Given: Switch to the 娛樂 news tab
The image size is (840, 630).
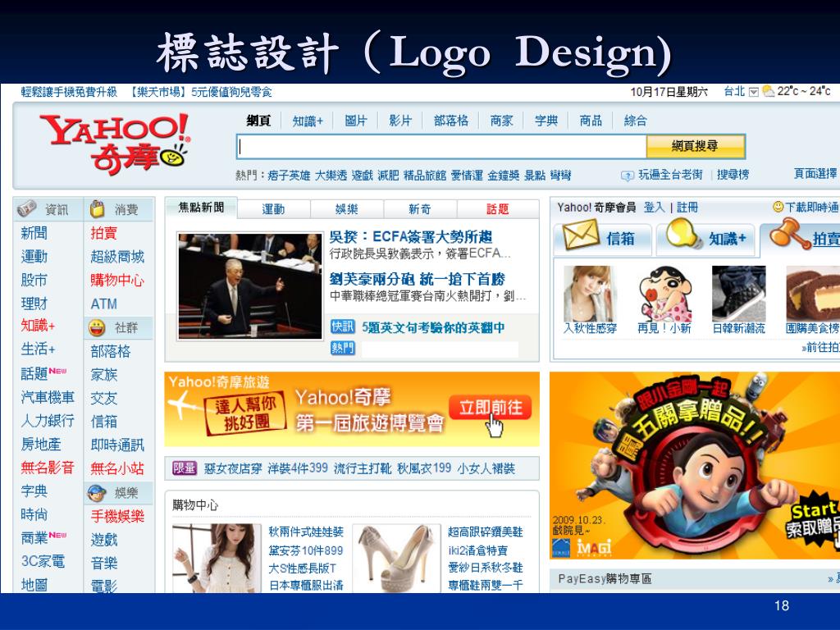Looking at the screenshot, I should coord(347,209).
